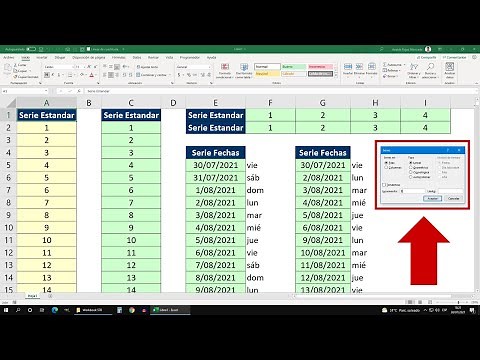480x360 pixels.
Task: Open Formato condicional
Action: (225, 71)
